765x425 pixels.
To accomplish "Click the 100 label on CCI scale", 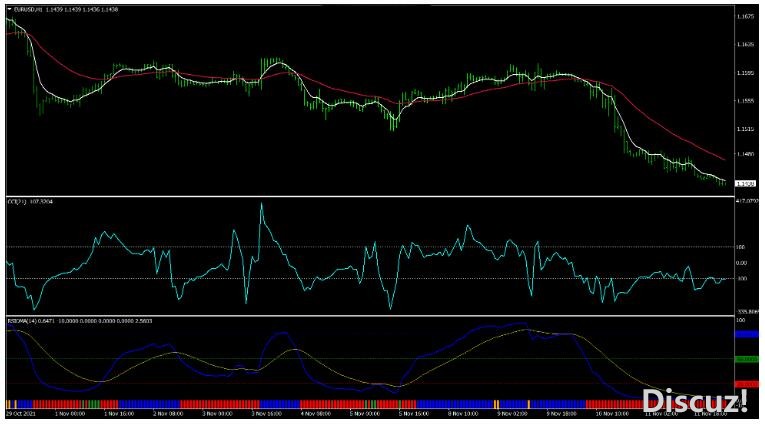I will click(741, 247).
